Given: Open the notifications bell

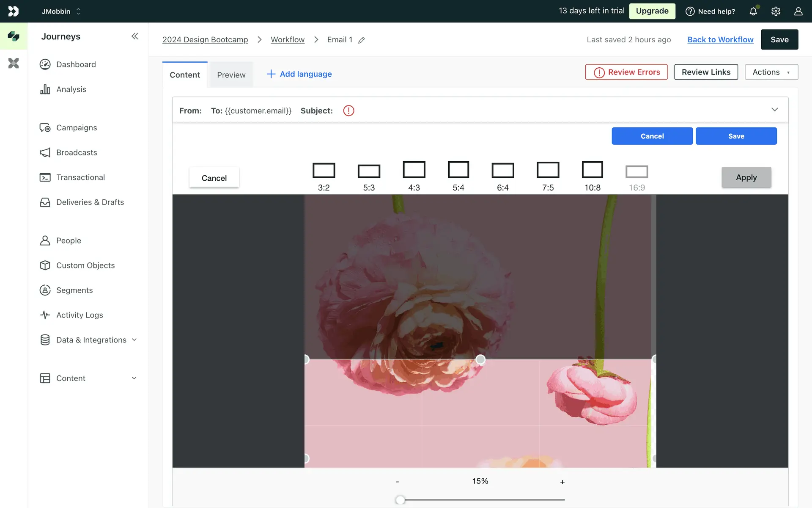Looking at the screenshot, I should (753, 11).
